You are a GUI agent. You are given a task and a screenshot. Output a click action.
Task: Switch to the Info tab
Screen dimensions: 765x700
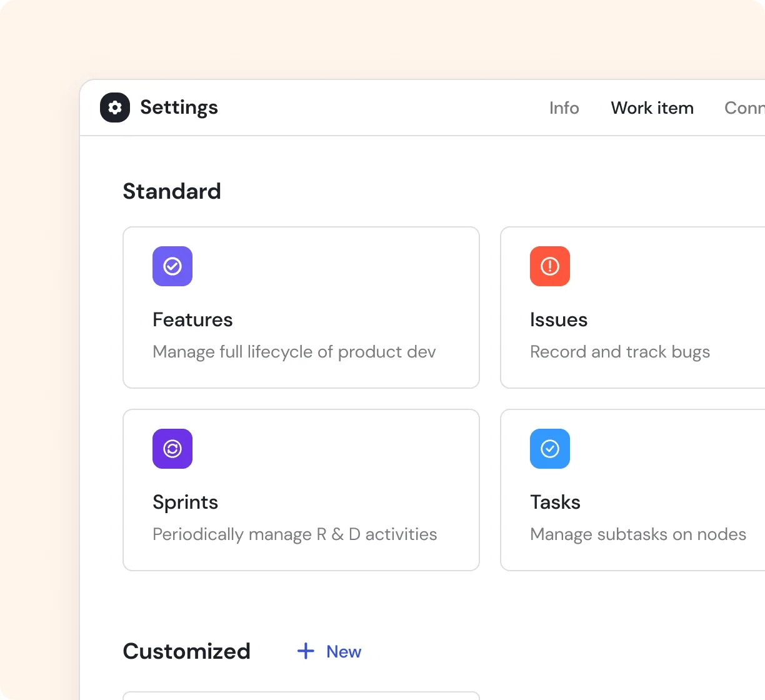[x=564, y=108]
